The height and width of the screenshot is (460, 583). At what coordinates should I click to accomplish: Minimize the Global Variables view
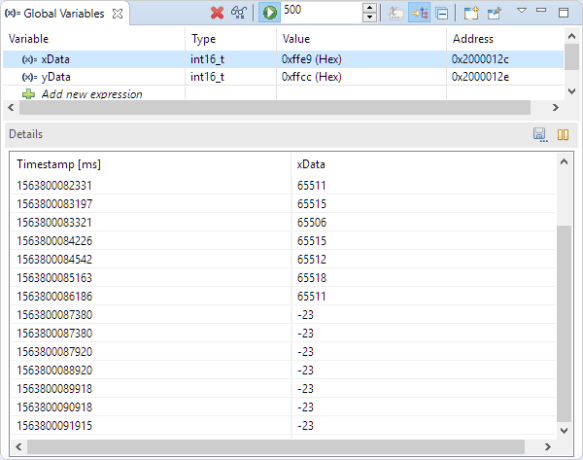(x=541, y=10)
